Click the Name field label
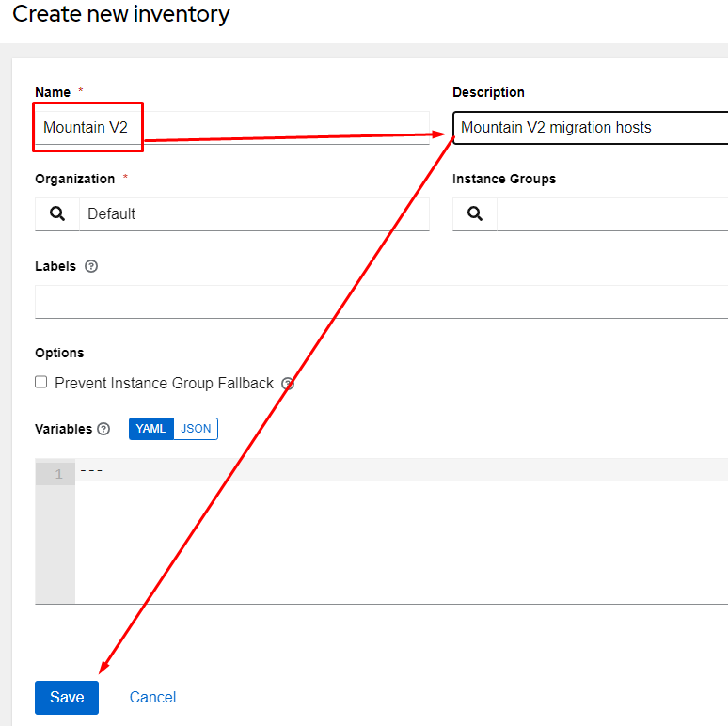Screen dimensions: 728x726 click(x=53, y=92)
